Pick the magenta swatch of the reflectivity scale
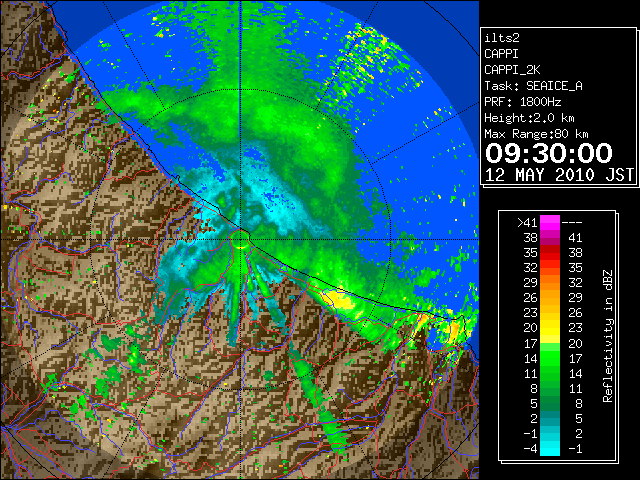The width and height of the screenshot is (640, 480). [550, 223]
